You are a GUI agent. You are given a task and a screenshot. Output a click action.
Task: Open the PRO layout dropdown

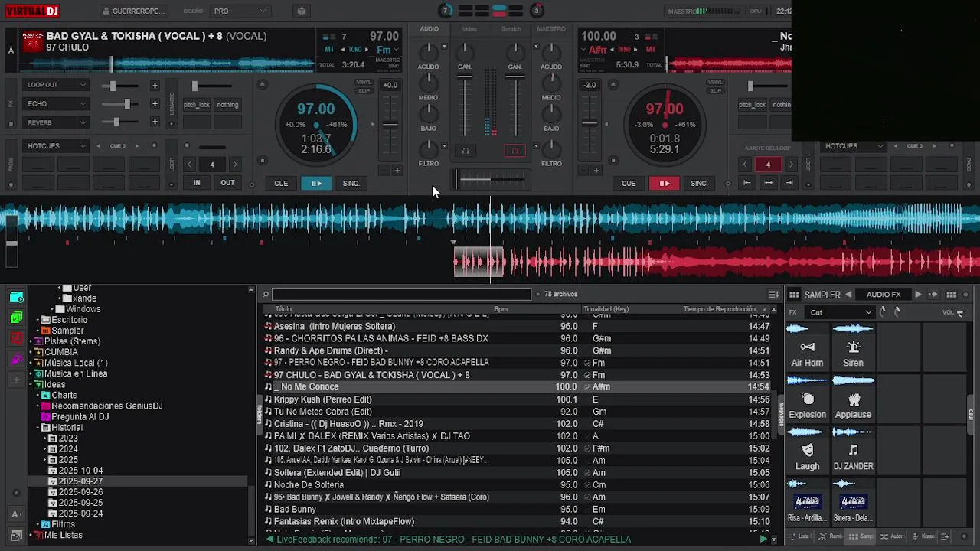coord(240,11)
